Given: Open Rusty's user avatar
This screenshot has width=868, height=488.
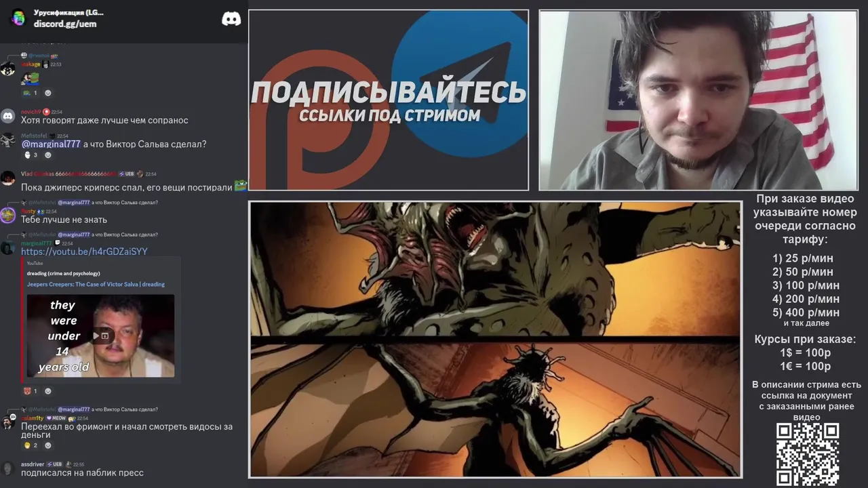Looking at the screenshot, I should (8, 216).
